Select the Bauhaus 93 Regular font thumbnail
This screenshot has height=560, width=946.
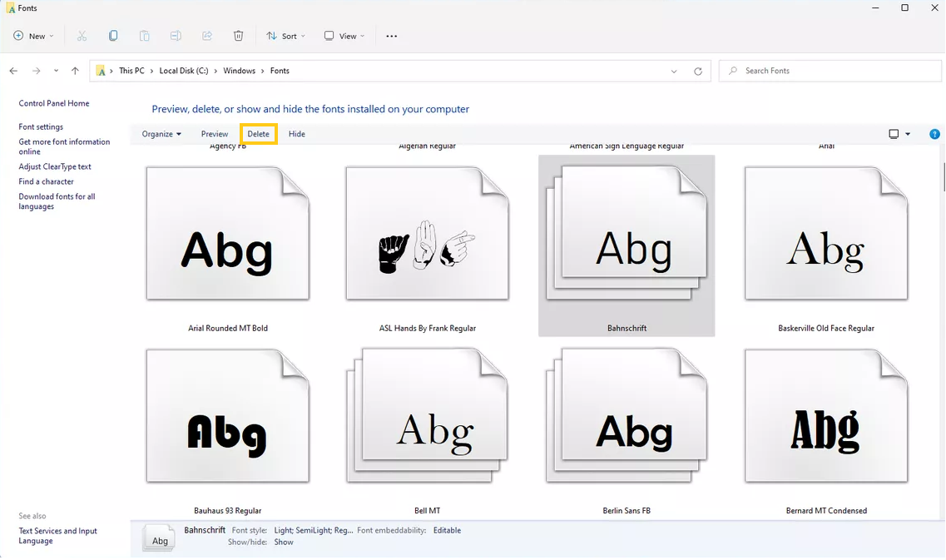point(227,416)
